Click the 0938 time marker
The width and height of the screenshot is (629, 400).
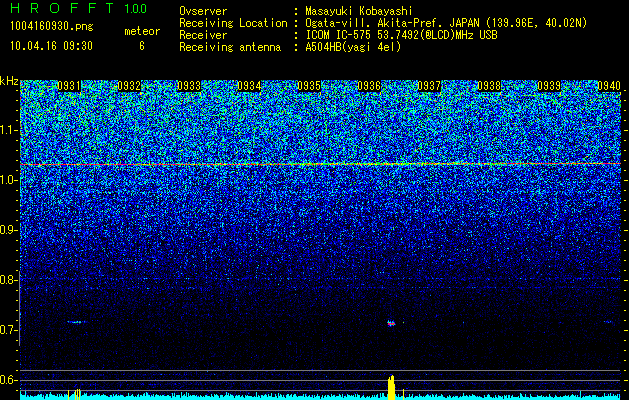pos(489,86)
